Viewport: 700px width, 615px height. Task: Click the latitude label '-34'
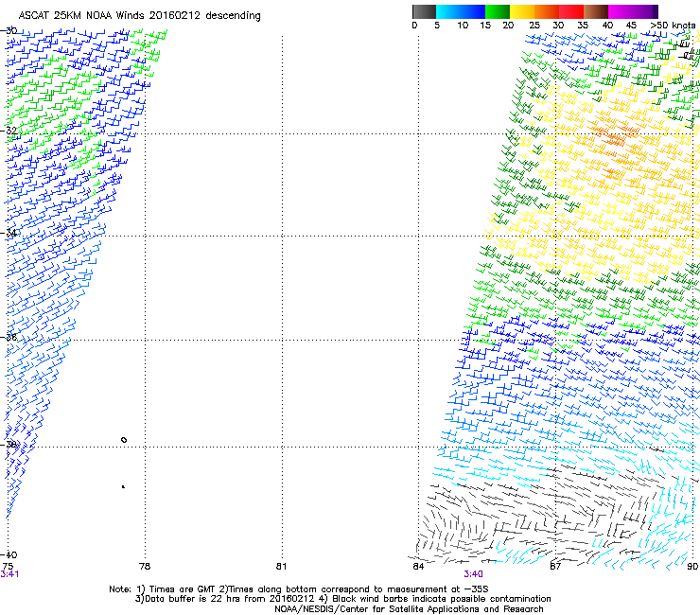(9, 233)
